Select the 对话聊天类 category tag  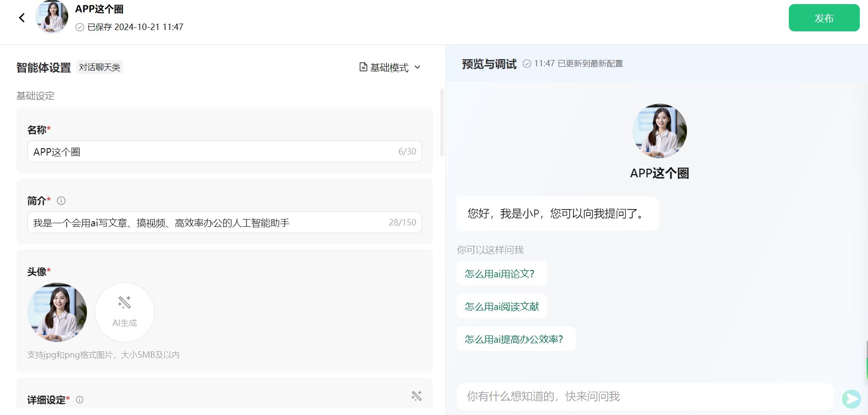pyautogui.click(x=100, y=67)
